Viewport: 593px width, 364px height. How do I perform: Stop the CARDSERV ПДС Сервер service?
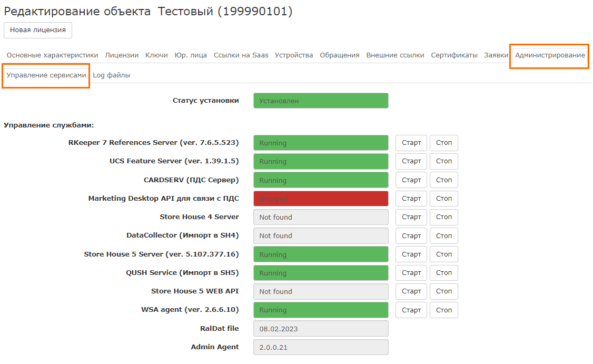click(444, 180)
